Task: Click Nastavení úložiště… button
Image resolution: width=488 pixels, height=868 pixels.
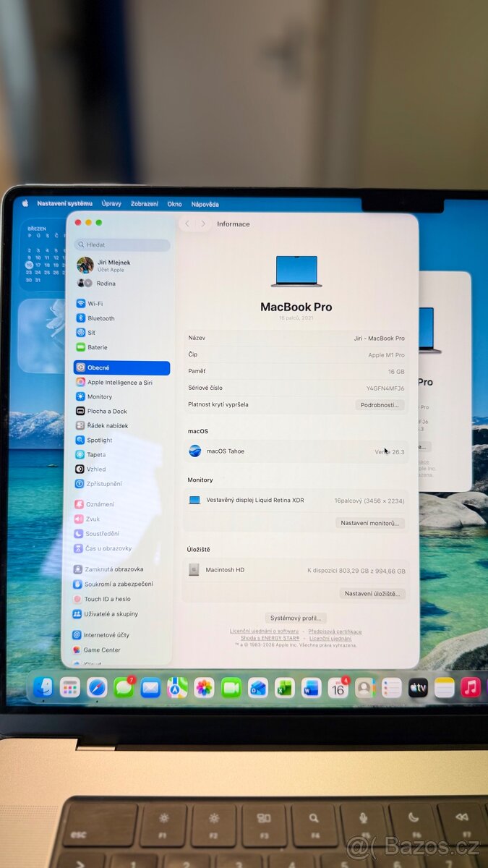Action: tap(372, 593)
